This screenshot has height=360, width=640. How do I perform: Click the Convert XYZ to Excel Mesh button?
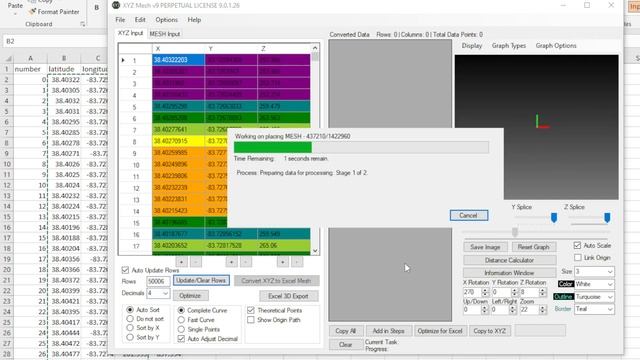click(276, 281)
